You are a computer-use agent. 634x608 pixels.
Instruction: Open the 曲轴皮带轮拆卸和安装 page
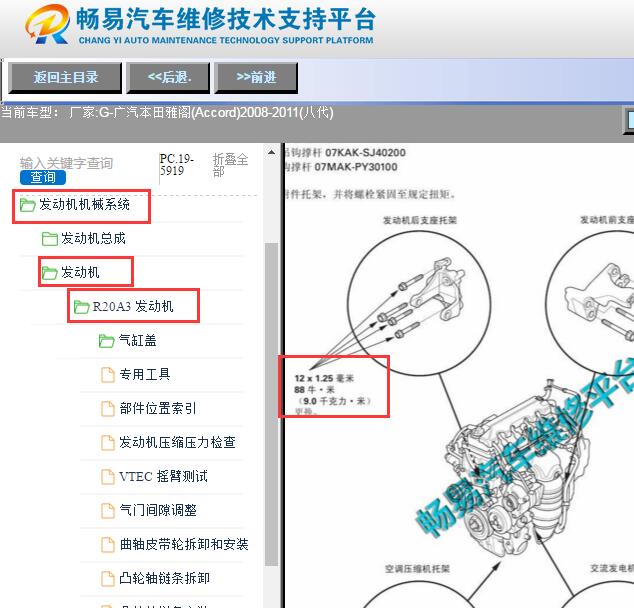click(184, 544)
